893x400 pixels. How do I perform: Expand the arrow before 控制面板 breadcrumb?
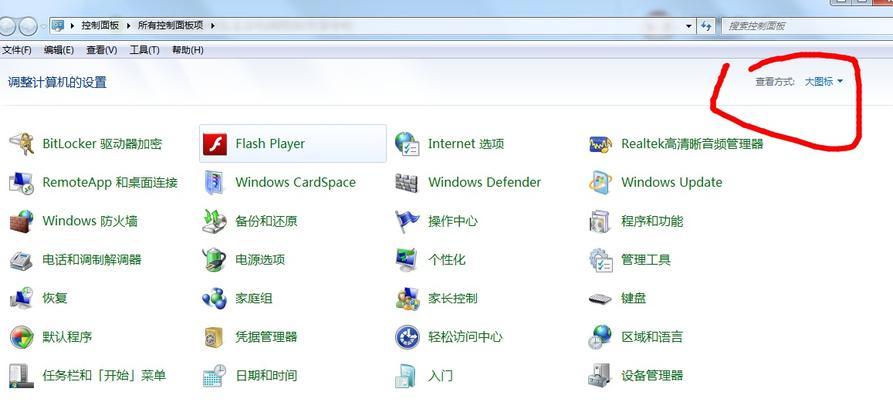[x=72, y=26]
